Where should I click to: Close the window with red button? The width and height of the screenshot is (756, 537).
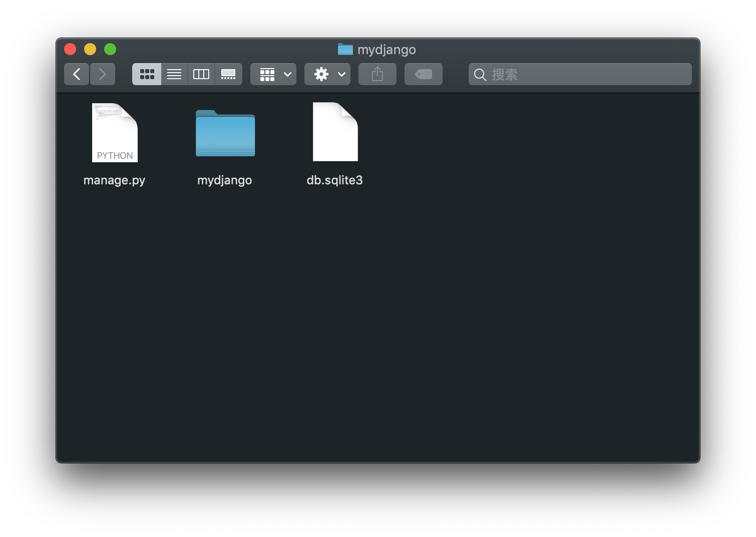click(x=70, y=49)
